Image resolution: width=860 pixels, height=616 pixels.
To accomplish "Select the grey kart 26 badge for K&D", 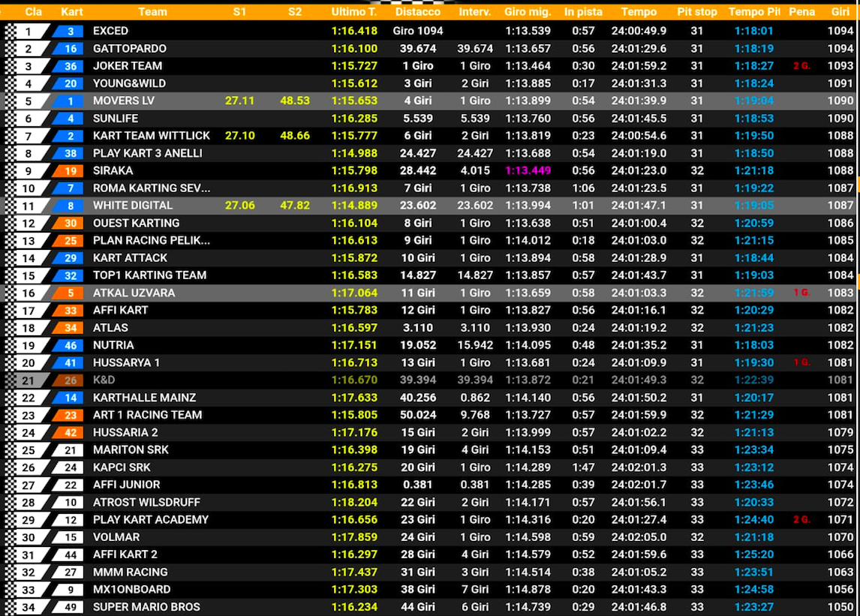I will (x=70, y=380).
